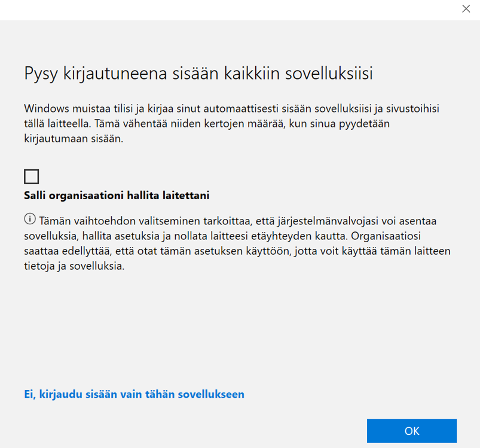Click the label Salli organisaationi hallita laitettani
This screenshot has width=480, height=448.
tap(117, 196)
